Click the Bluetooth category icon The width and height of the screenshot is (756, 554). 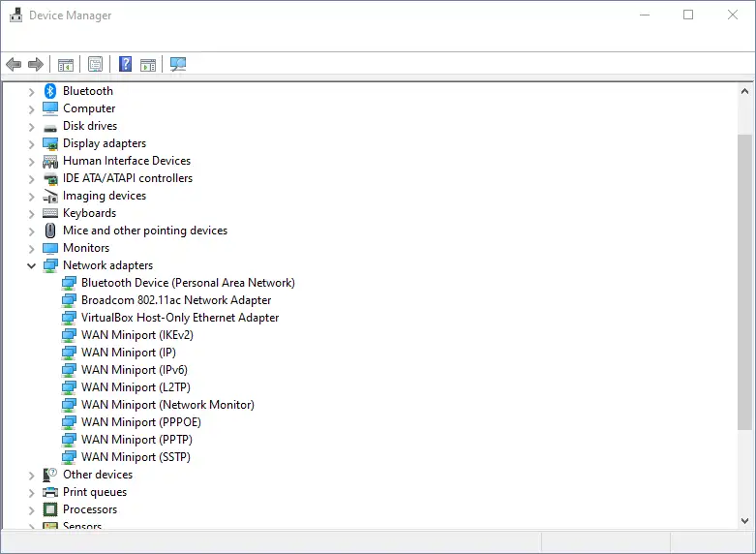[50, 91]
